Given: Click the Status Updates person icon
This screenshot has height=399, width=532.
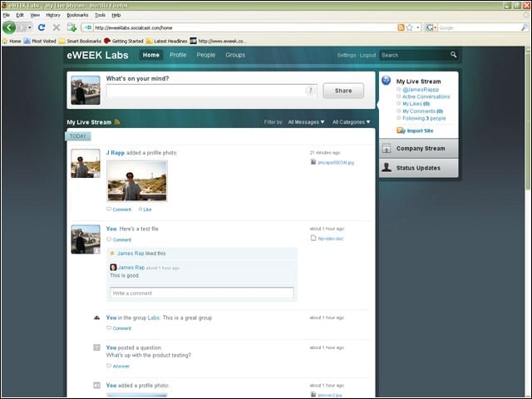Looking at the screenshot, I should 387,167.
